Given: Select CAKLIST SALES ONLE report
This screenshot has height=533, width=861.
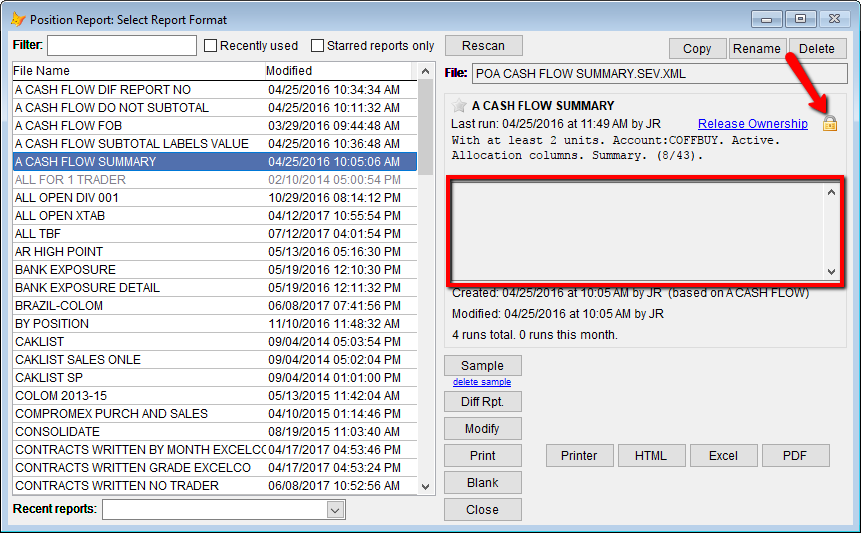Looking at the screenshot, I should (x=215, y=360).
